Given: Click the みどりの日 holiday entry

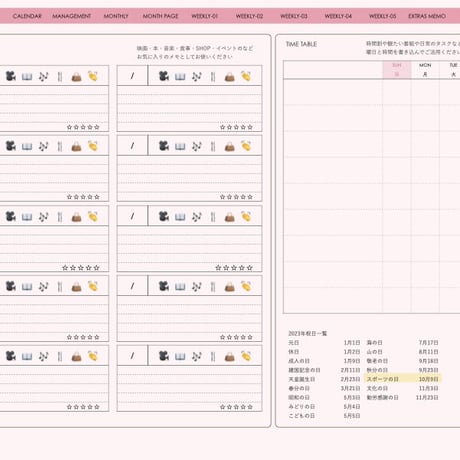Looking at the screenshot, I should click(x=302, y=407).
